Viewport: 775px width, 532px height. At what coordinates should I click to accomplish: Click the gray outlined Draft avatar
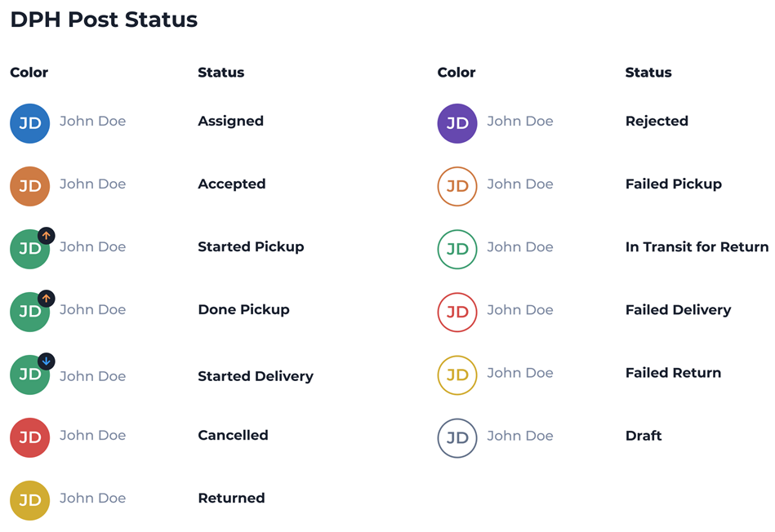click(x=457, y=438)
